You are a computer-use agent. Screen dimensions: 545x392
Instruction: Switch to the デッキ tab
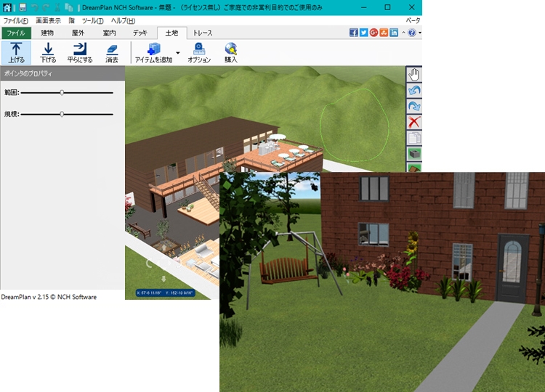[x=140, y=33]
